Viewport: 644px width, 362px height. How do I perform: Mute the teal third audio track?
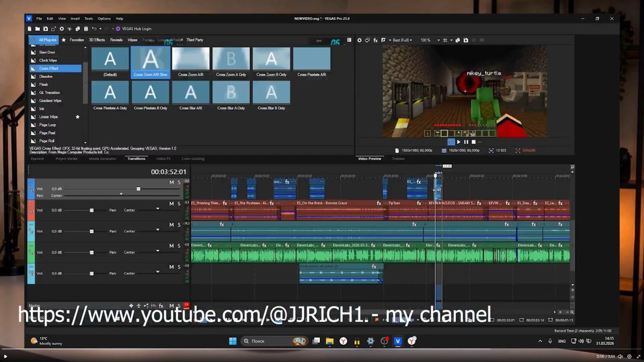click(x=172, y=225)
